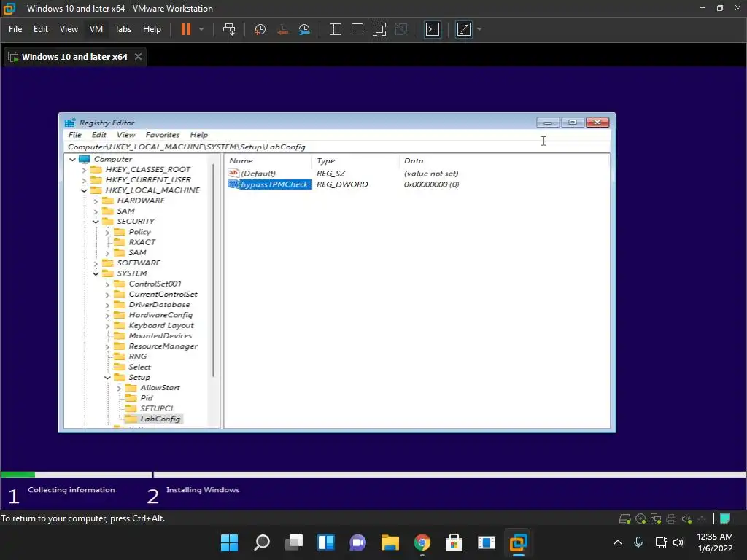Collapse HKEY_LOCAL_MACHINE node
The image size is (747, 560).
pyautogui.click(x=84, y=190)
